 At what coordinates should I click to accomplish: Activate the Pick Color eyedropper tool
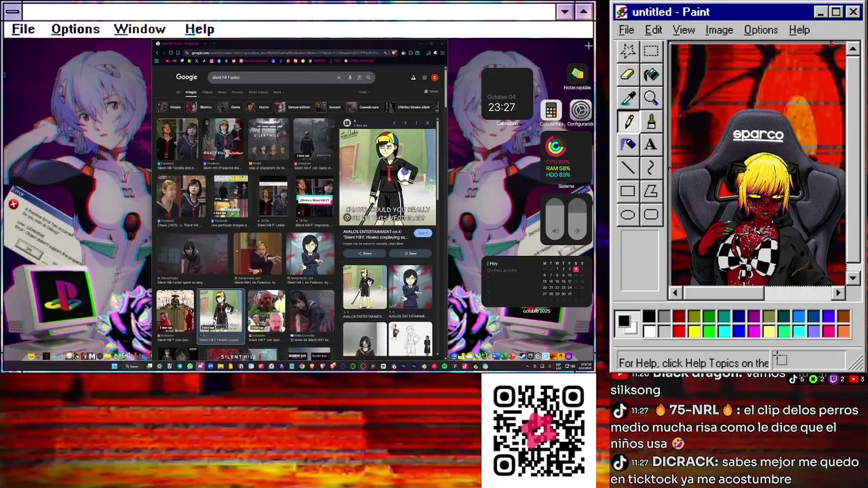pyautogui.click(x=628, y=99)
